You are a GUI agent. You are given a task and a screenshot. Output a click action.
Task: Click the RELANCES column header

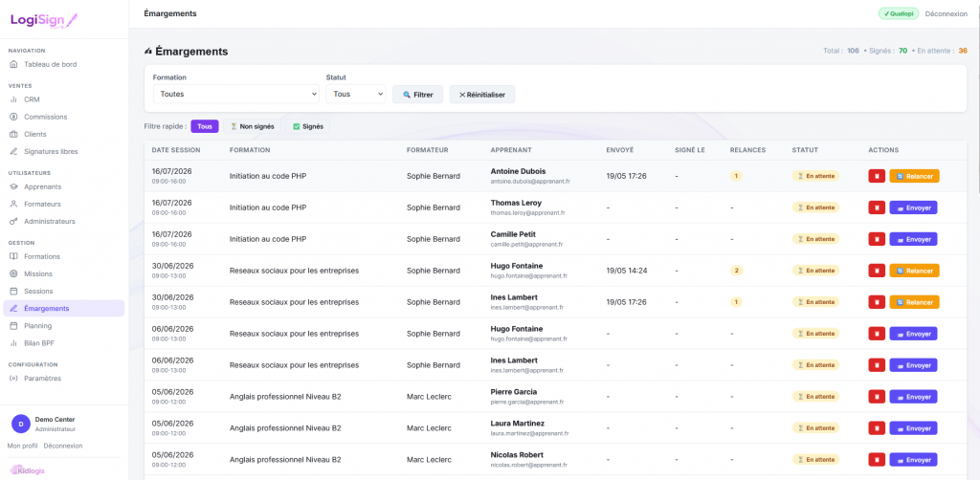pyautogui.click(x=747, y=150)
